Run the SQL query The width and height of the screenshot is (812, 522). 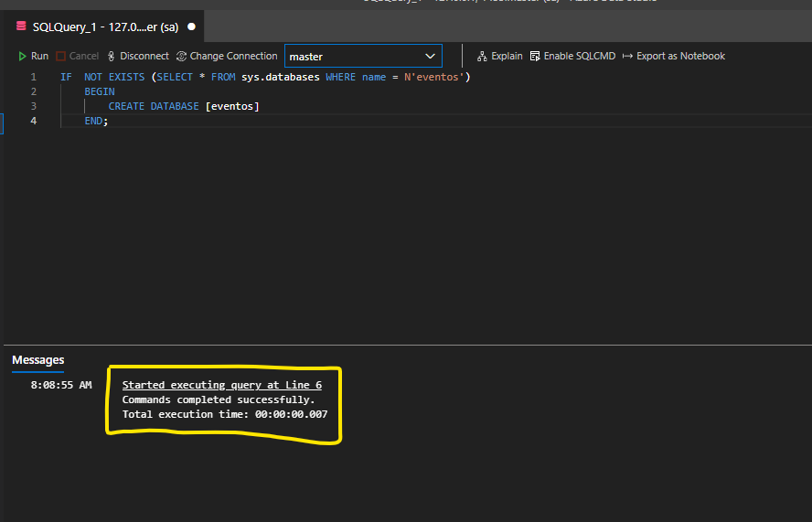coord(33,56)
